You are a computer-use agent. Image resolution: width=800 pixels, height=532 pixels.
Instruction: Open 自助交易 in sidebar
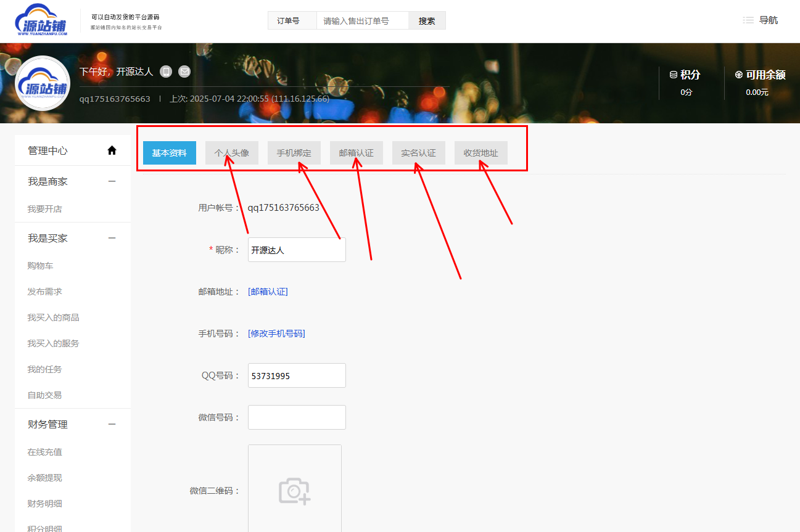pos(44,395)
